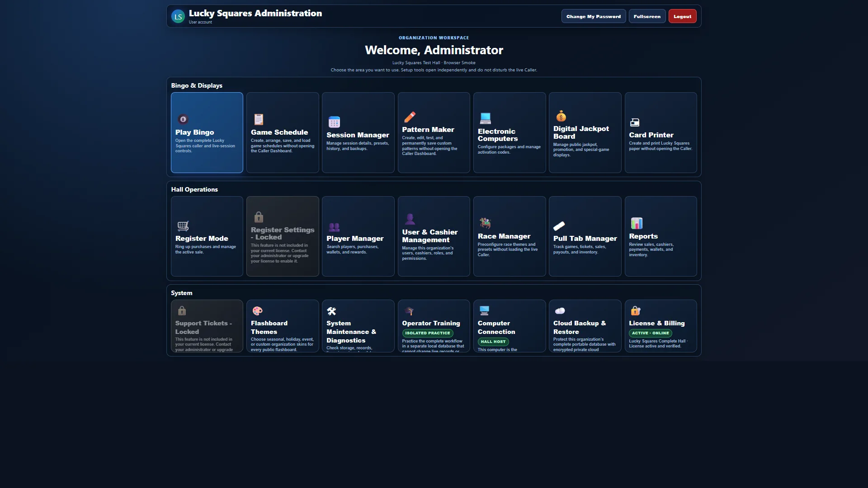Click the Game Schedule clipboard icon
This screenshot has height=488, width=868.
tap(259, 119)
